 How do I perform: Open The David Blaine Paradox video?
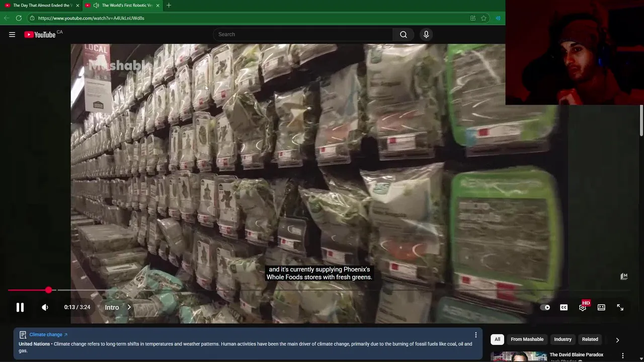pos(577,355)
